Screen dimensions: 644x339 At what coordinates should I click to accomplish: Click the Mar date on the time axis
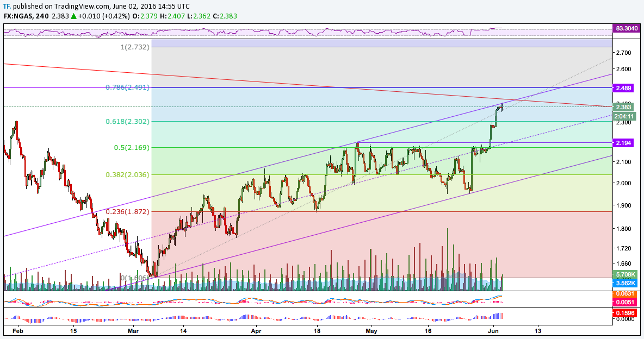coord(133,330)
